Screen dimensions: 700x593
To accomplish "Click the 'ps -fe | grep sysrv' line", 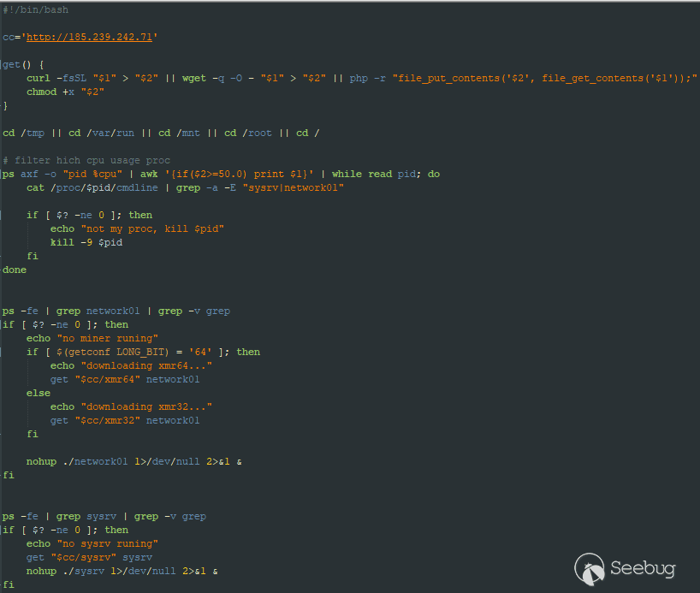I will coord(104,517).
